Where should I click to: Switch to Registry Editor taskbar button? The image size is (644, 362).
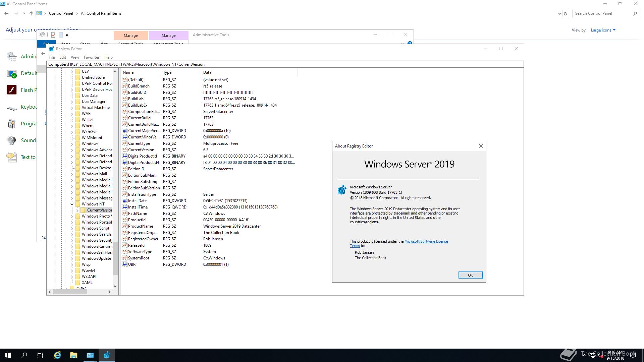107,355
